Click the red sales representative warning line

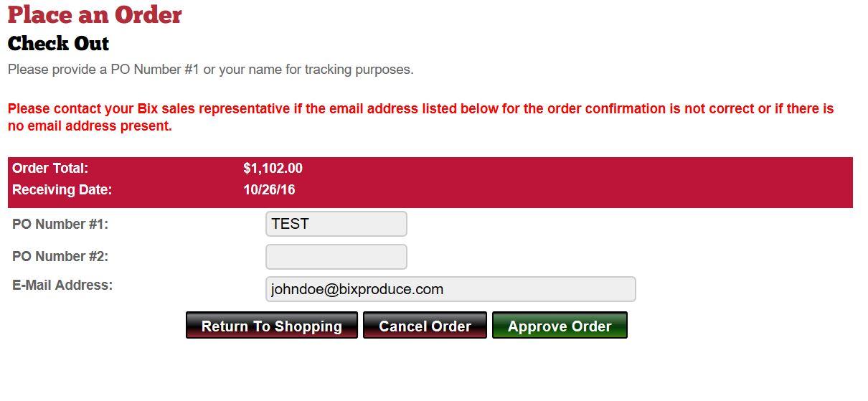pyautogui.click(x=420, y=109)
